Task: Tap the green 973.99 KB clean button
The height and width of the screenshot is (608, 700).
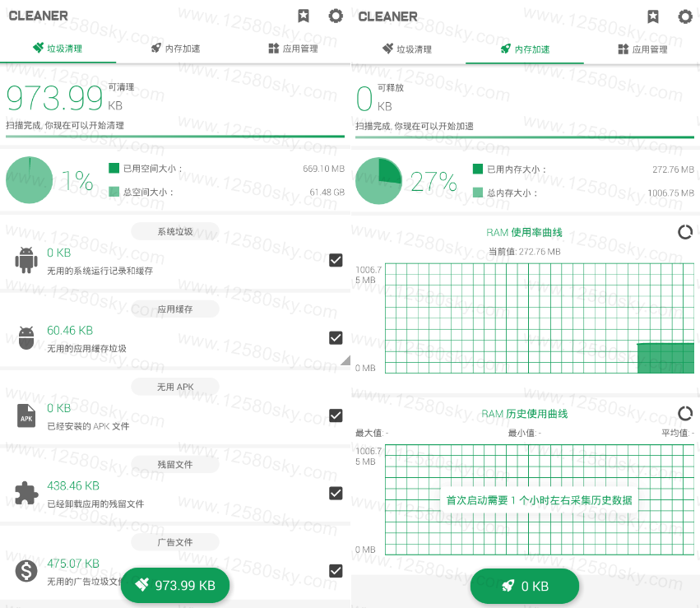Action: (175, 585)
